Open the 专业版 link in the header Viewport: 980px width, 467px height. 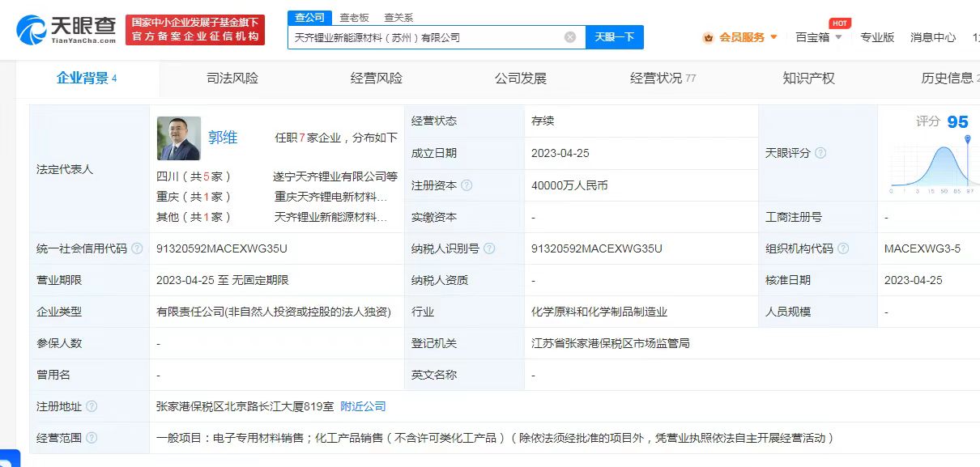[x=877, y=37]
